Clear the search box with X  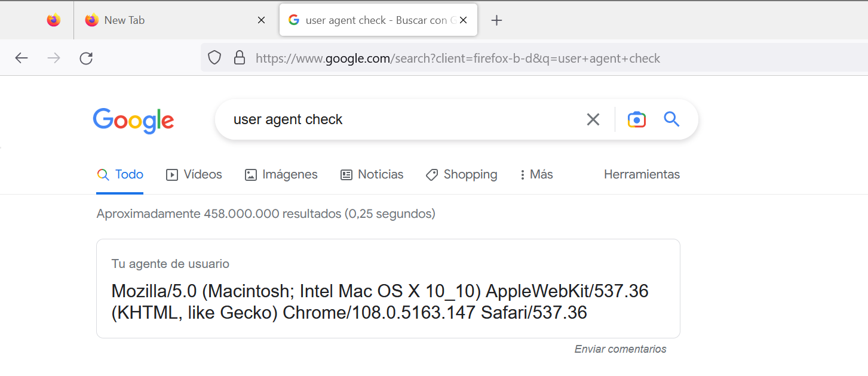click(593, 119)
